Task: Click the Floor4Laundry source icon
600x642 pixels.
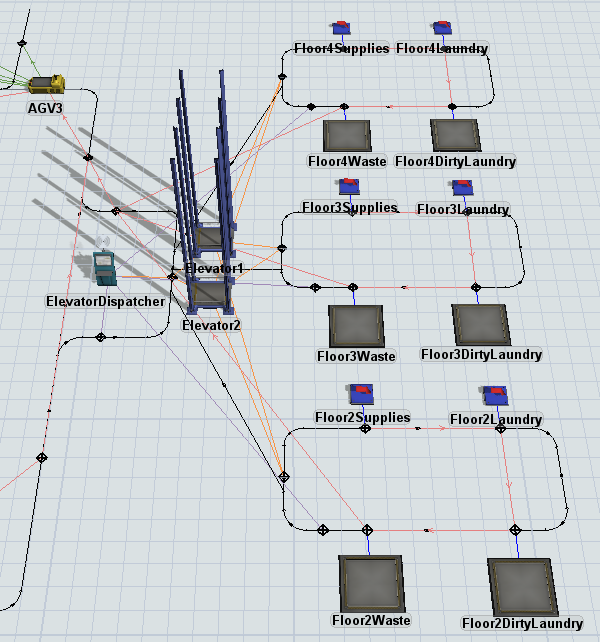Action: (x=441, y=28)
